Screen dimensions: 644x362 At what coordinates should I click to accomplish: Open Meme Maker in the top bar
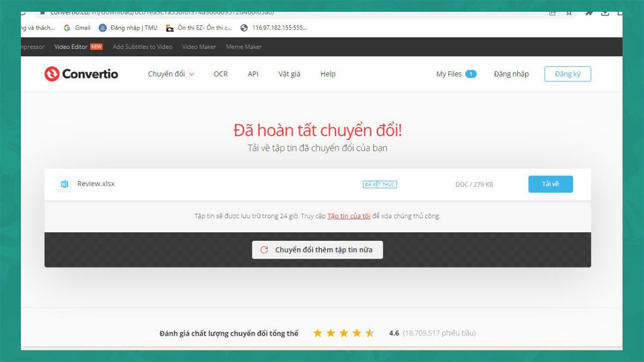pyautogui.click(x=244, y=47)
